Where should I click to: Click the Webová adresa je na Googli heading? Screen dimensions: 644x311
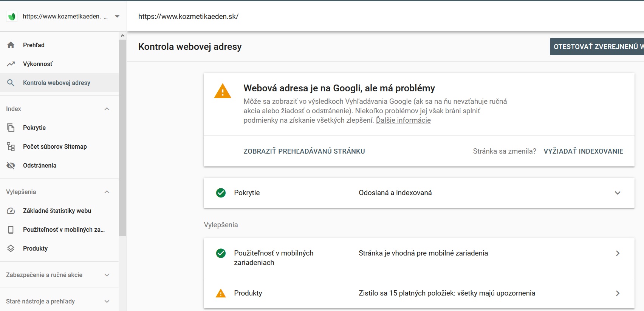[x=339, y=88]
